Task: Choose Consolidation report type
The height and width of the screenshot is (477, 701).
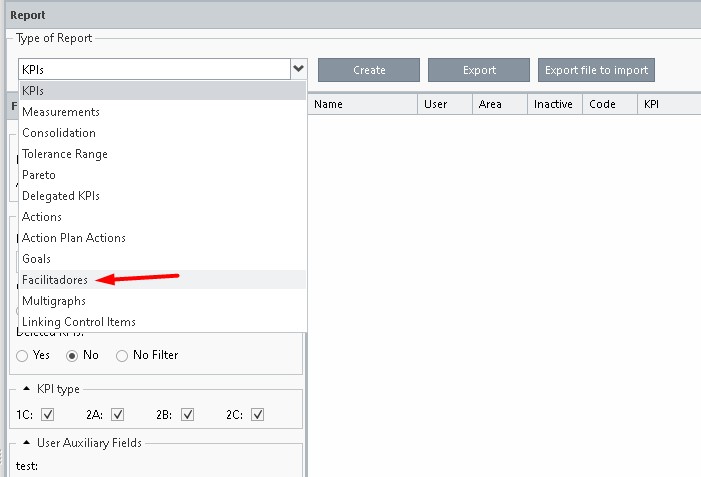Action: [59, 133]
